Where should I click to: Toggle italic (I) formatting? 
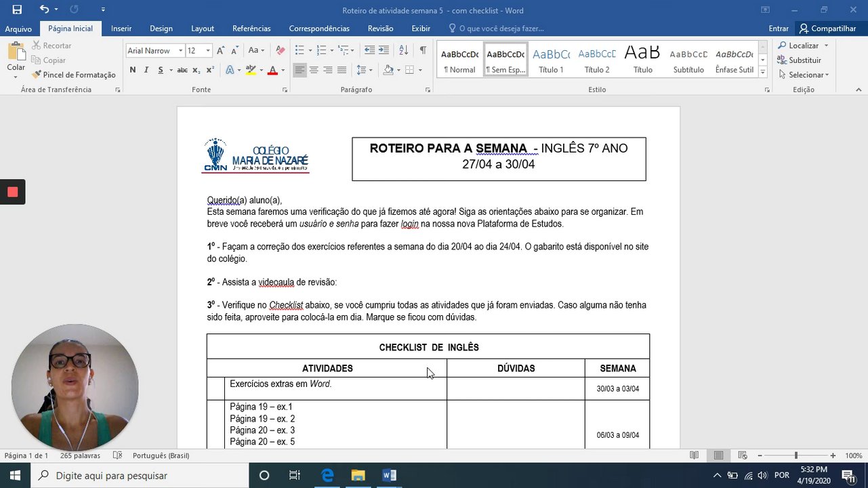(146, 70)
